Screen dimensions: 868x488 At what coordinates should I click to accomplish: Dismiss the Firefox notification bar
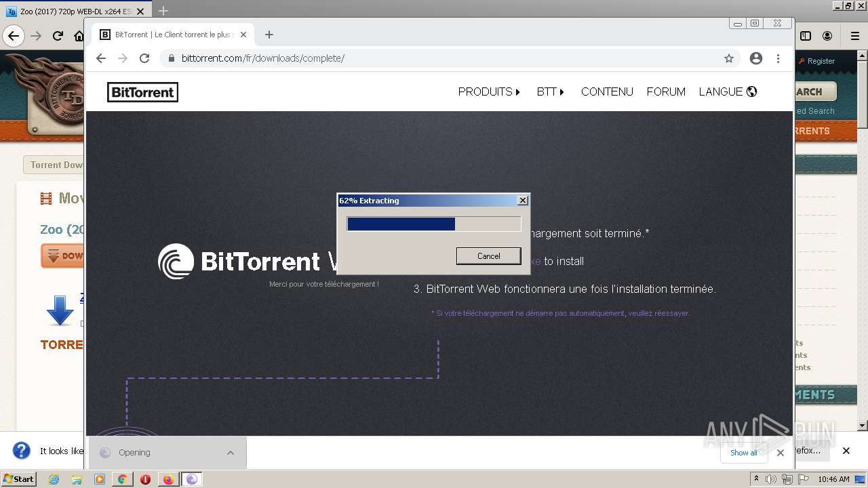[x=846, y=451]
